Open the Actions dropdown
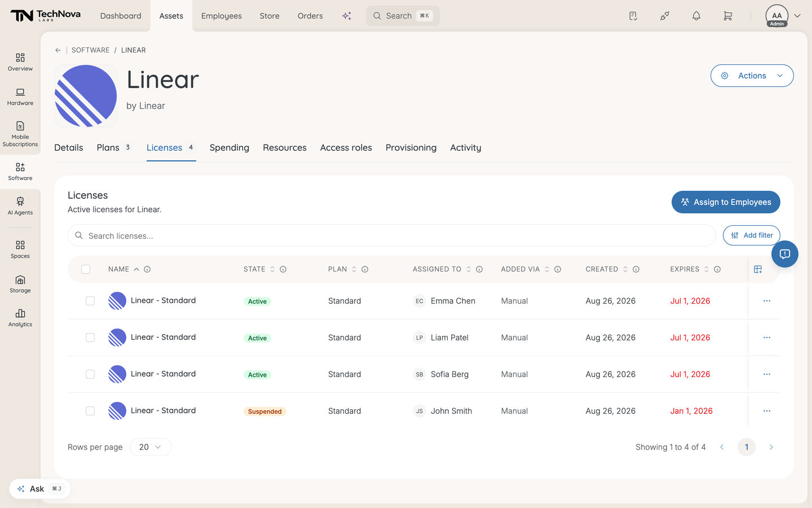 click(752, 76)
